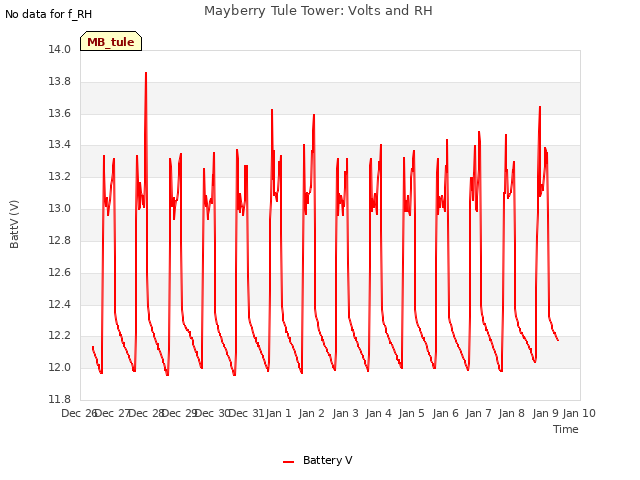Click the 13.0 y-axis tick label

(60, 209)
